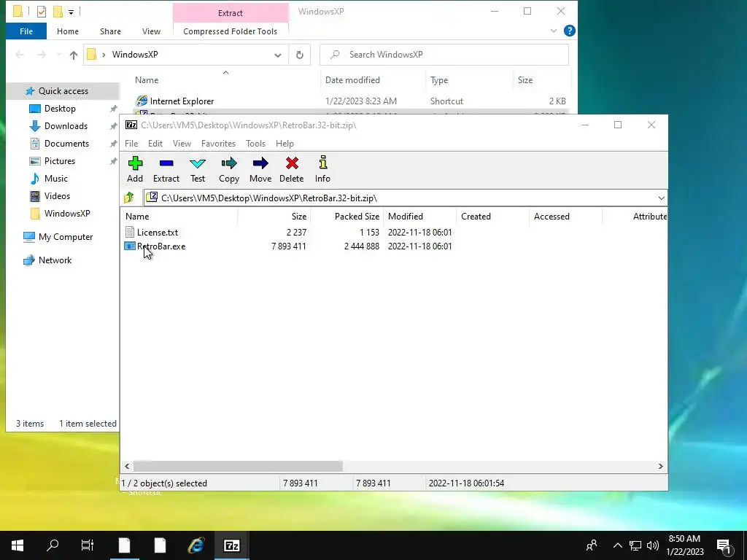747x560 pixels.
Task: Sort Explorer list by Type column
Action: pyautogui.click(x=469, y=80)
